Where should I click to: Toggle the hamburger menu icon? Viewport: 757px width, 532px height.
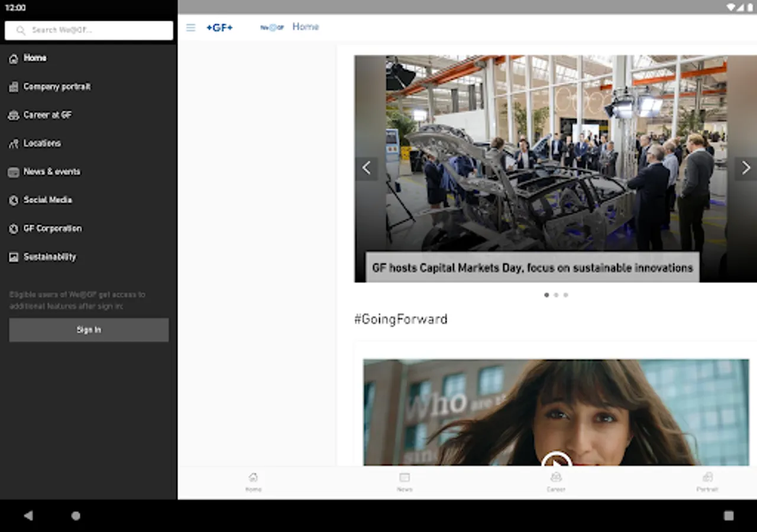tap(190, 28)
